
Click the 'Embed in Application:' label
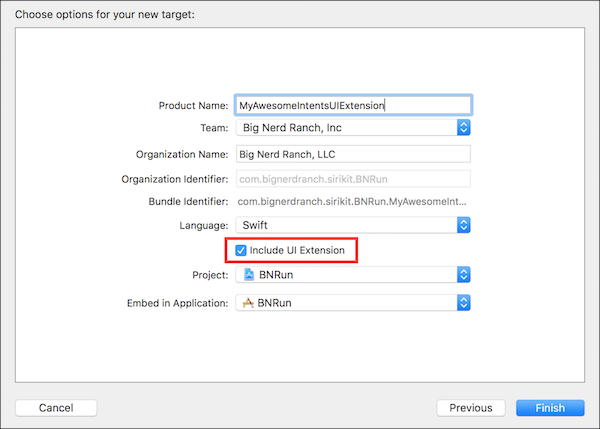(178, 303)
